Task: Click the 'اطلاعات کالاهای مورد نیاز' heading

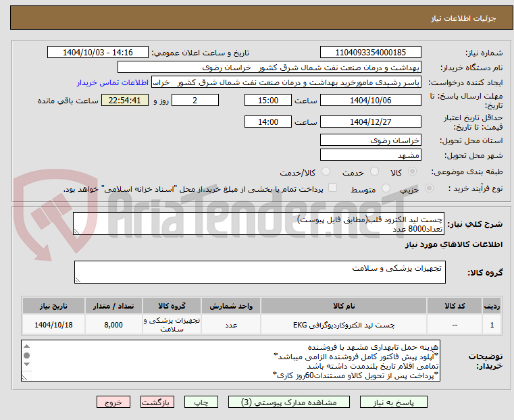Action: click(454, 244)
